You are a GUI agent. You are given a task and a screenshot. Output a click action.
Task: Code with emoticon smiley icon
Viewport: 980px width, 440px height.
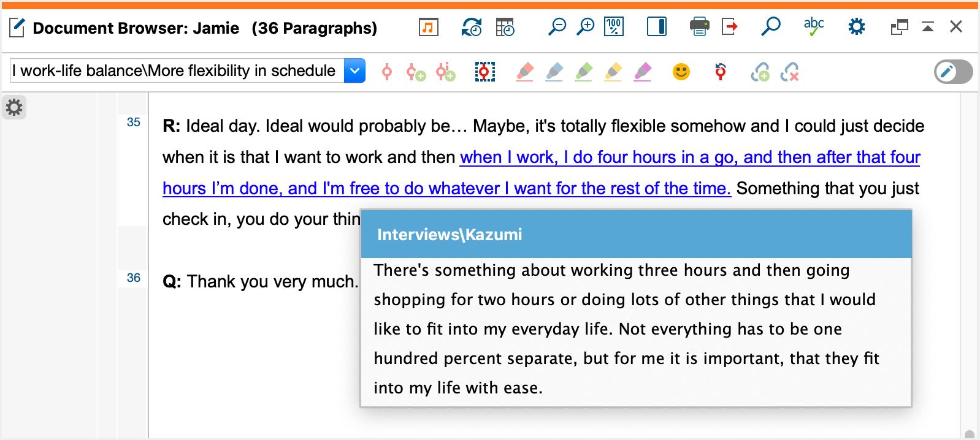[681, 72]
